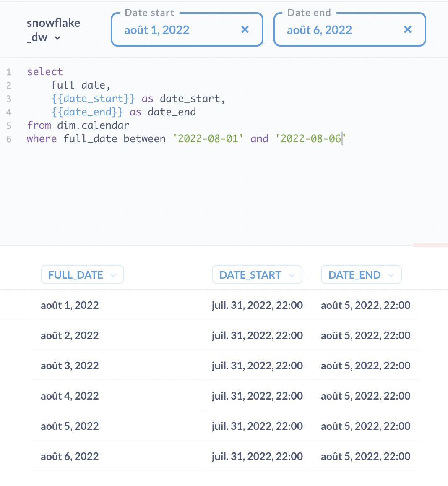
Task: Click the FULL_DATE column header
Action: pos(76,274)
